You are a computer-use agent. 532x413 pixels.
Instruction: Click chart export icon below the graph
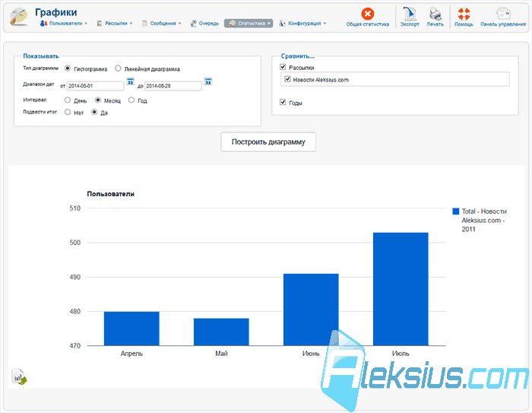(x=19, y=376)
